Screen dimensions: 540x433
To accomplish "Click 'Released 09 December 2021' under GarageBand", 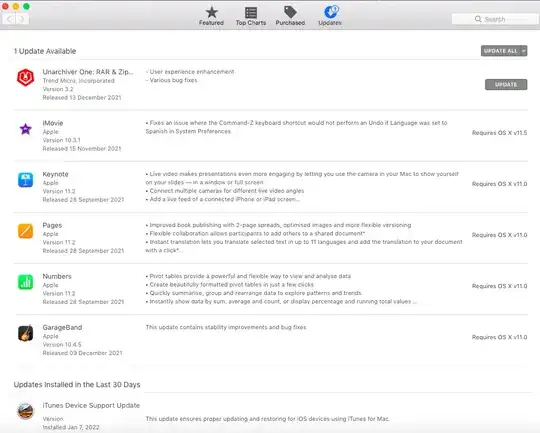I will click(x=82, y=353).
